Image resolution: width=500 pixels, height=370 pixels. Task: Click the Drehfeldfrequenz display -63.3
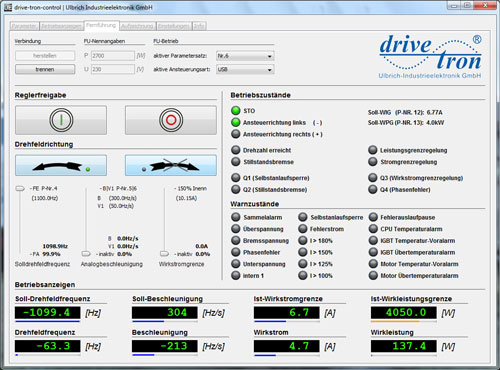pos(48,346)
